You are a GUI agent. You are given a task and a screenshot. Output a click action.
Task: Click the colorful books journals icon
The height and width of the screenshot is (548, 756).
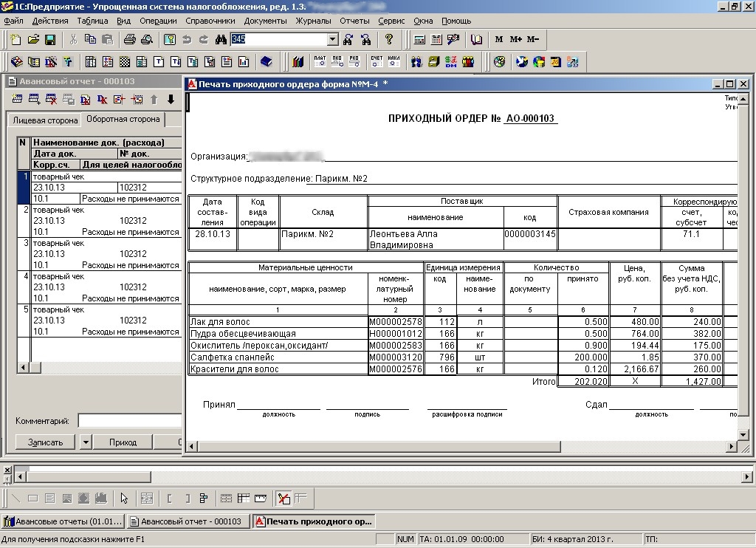(x=298, y=61)
